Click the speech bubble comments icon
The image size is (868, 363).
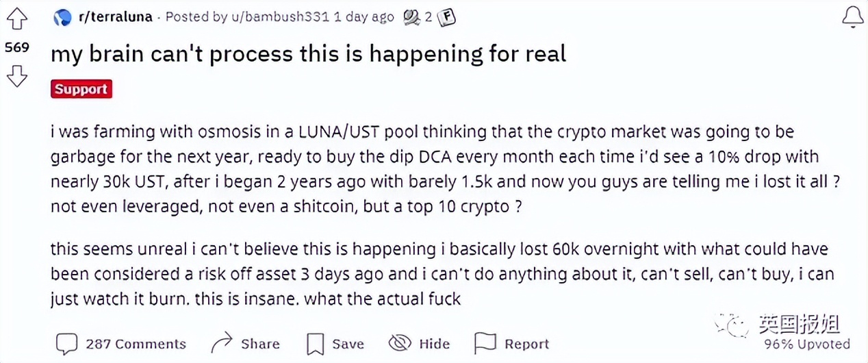pos(66,343)
